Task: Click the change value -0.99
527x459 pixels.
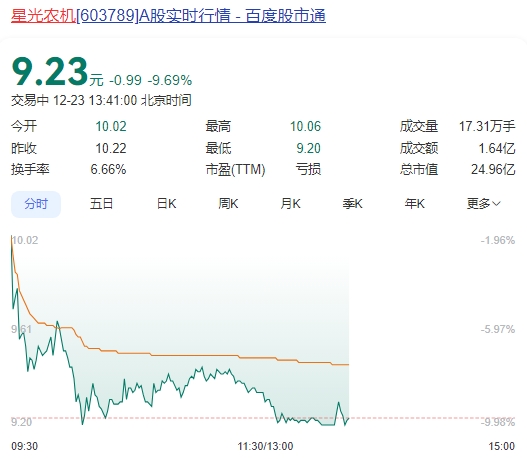Action: click(125, 80)
